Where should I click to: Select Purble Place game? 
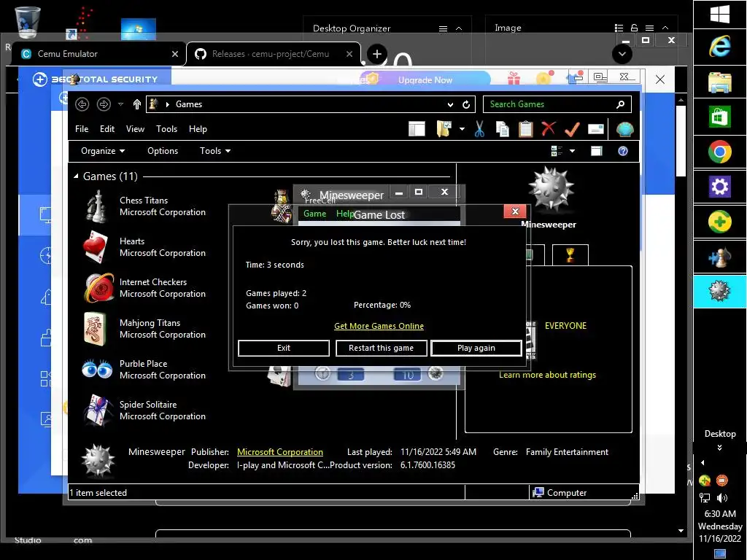point(144,370)
